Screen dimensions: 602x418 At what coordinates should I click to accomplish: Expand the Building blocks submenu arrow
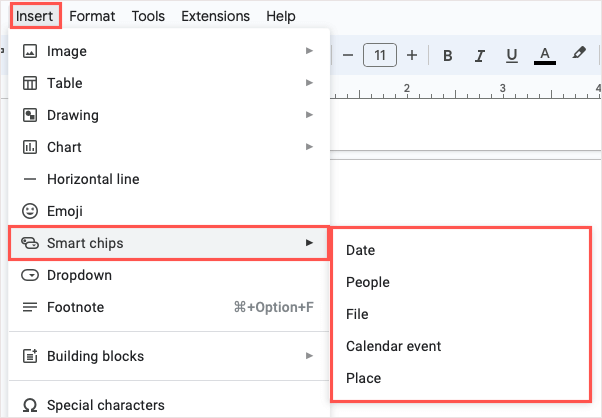point(309,356)
